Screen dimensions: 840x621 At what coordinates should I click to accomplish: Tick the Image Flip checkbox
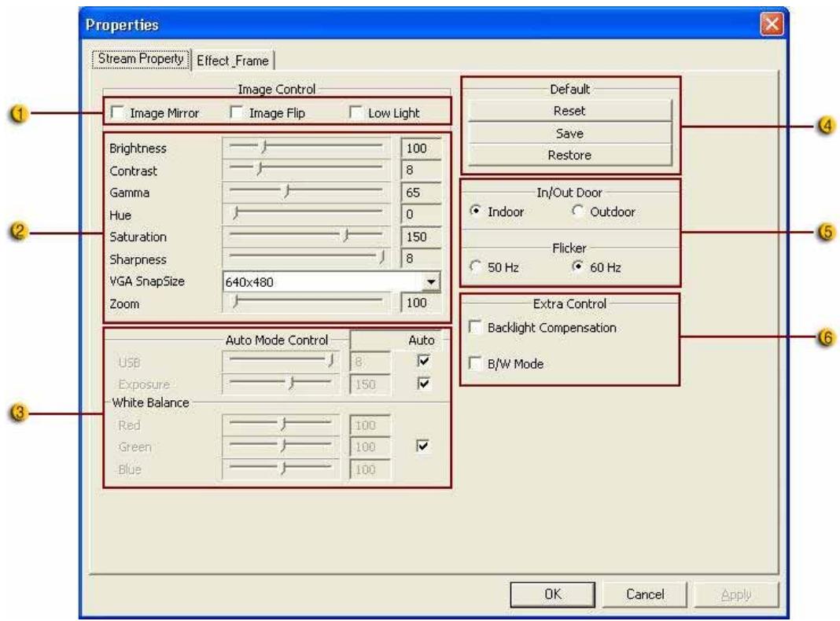point(236,112)
